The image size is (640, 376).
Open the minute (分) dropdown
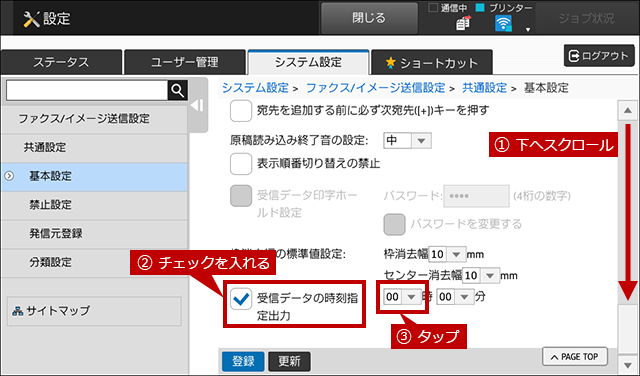[455, 297]
